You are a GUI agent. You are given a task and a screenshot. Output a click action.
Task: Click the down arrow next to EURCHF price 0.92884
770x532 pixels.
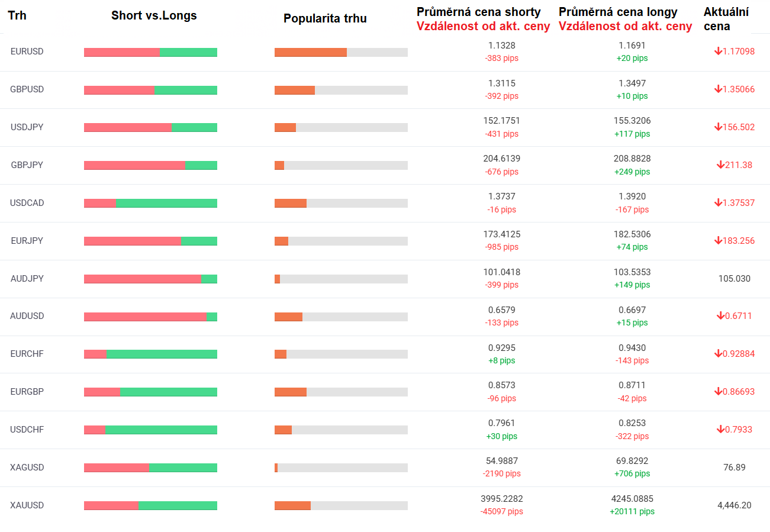pyautogui.click(x=718, y=354)
